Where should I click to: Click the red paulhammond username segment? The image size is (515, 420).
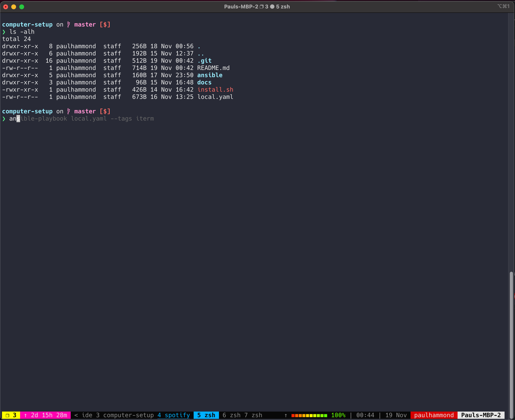click(434, 415)
